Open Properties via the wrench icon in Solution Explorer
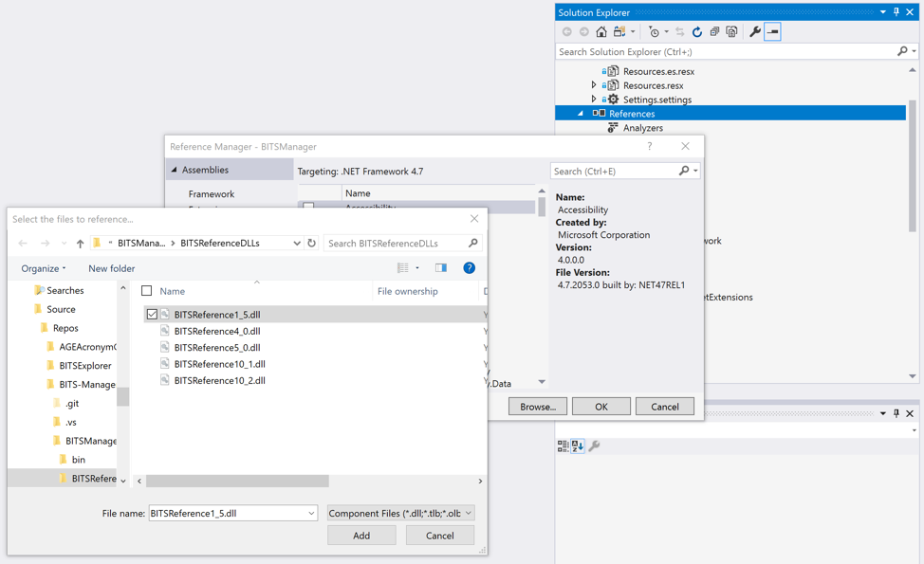Viewport: 924px width, 564px height. pos(754,32)
